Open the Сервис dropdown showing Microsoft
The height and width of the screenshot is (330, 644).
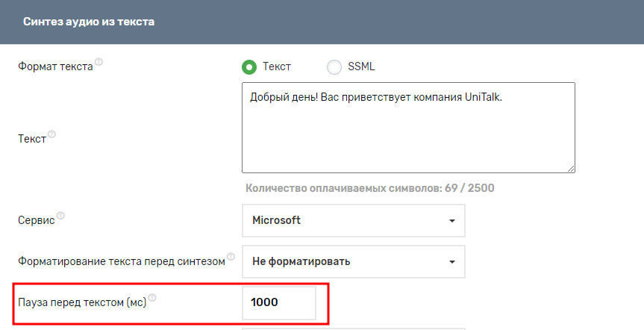click(x=353, y=220)
